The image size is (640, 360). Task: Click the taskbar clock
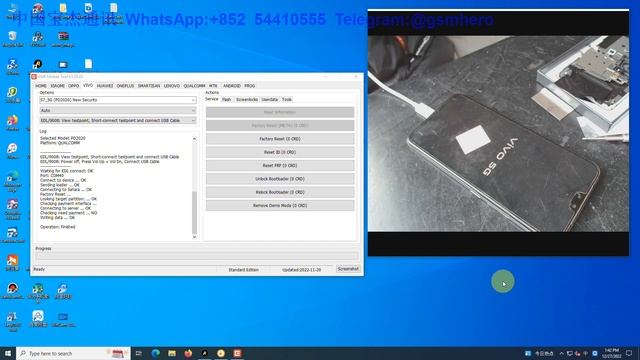coord(611,353)
